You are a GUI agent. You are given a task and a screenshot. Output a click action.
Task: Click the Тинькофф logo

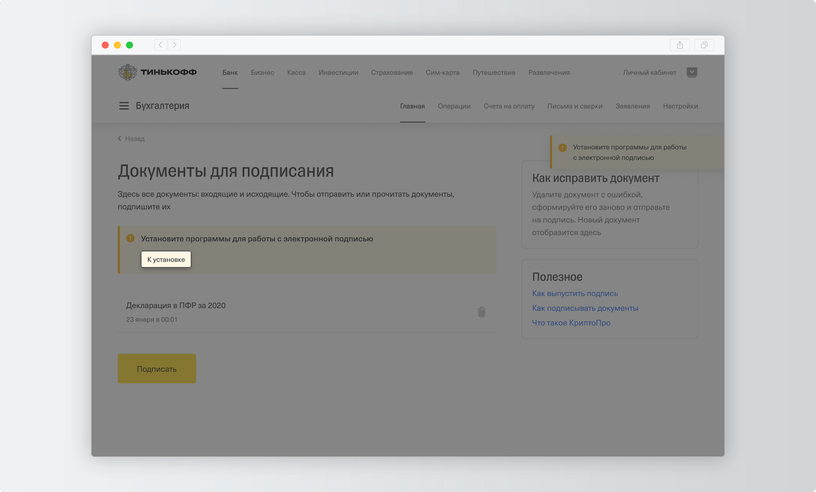(157, 72)
